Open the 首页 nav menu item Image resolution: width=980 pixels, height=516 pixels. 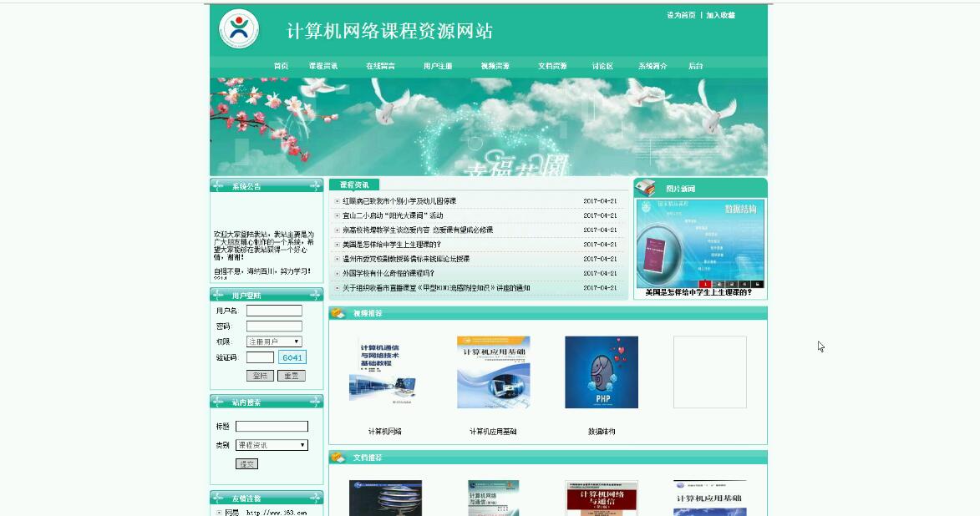[x=282, y=66]
